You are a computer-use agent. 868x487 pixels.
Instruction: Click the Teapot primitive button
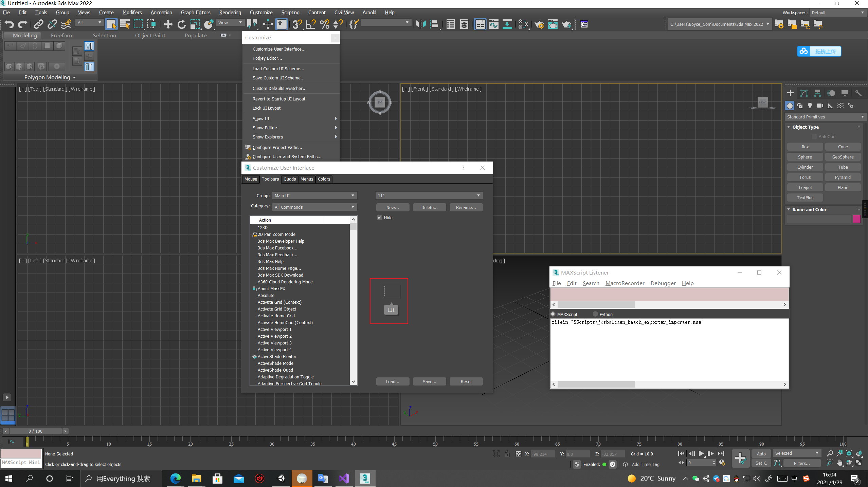(805, 187)
